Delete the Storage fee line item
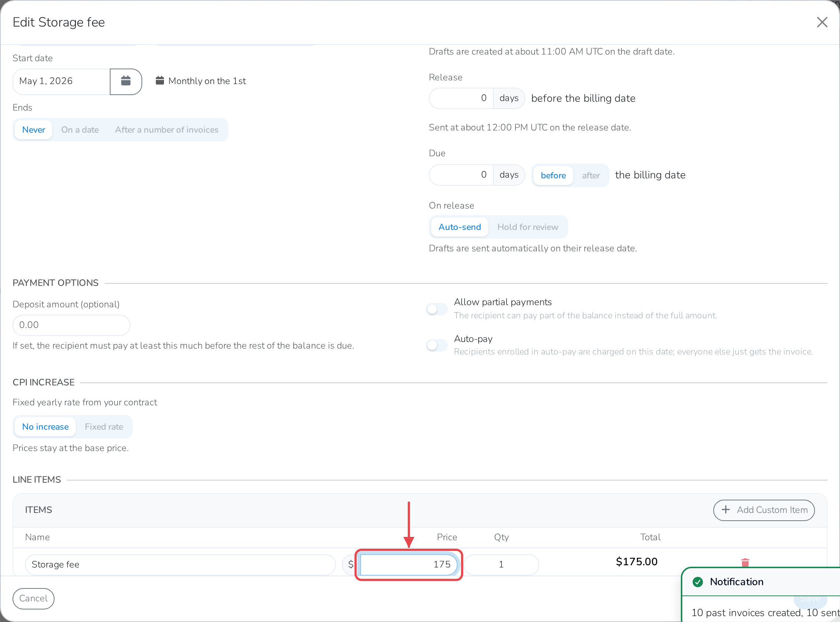840x622 pixels. pyautogui.click(x=745, y=563)
